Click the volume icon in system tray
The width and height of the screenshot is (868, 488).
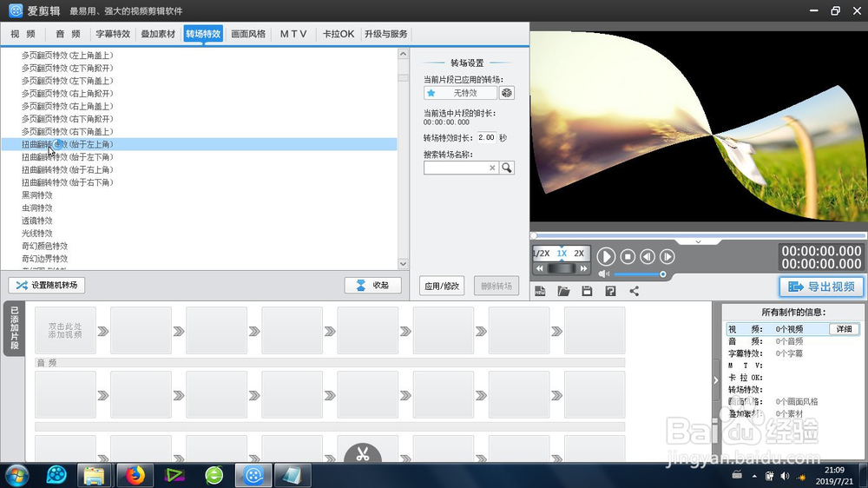coord(785,476)
